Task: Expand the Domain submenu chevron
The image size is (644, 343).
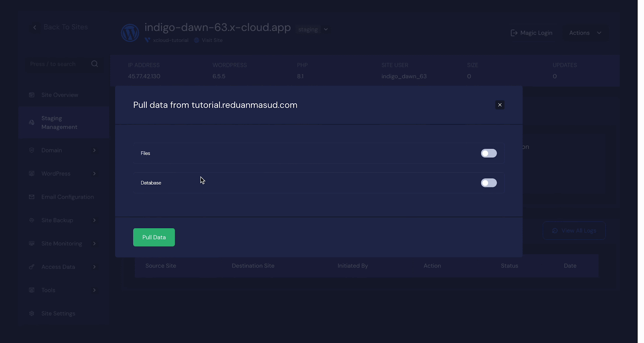Action: pyautogui.click(x=95, y=150)
